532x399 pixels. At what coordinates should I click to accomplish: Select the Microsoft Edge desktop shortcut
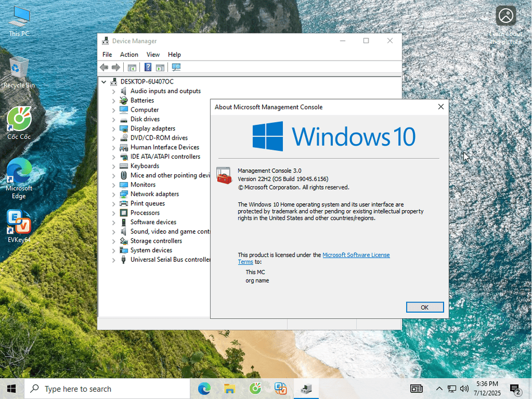tap(19, 179)
